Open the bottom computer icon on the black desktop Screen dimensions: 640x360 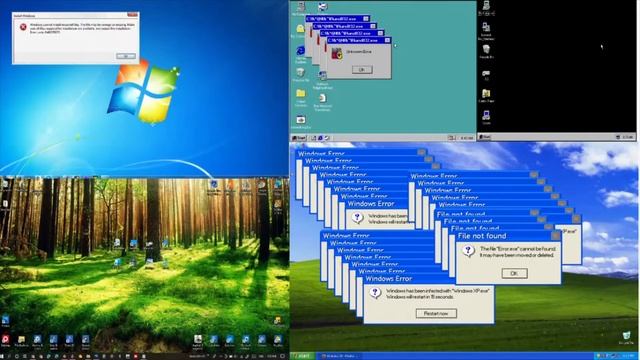click(x=486, y=116)
